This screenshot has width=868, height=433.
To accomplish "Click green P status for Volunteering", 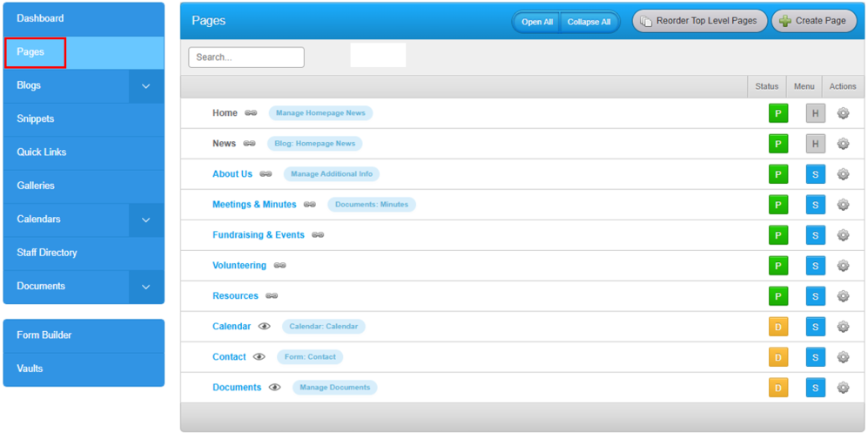I will point(777,266).
